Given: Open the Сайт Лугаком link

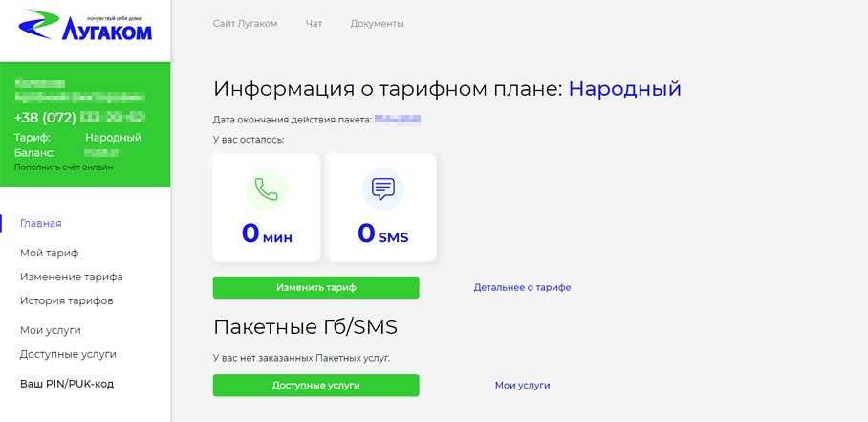Looking at the screenshot, I should click(245, 24).
